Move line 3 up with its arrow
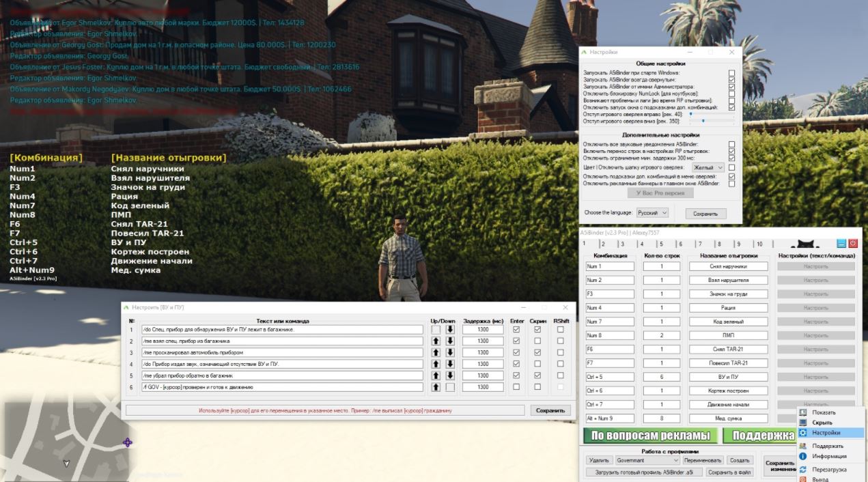 436,353
